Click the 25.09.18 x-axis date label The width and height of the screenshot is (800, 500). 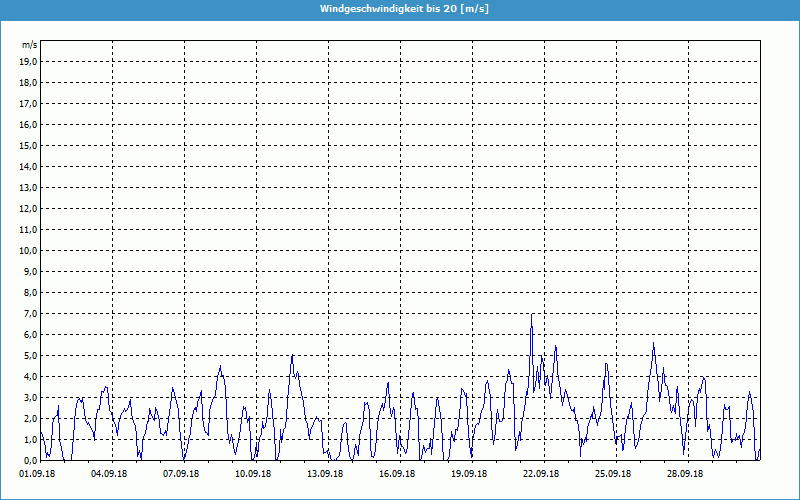coord(616,474)
